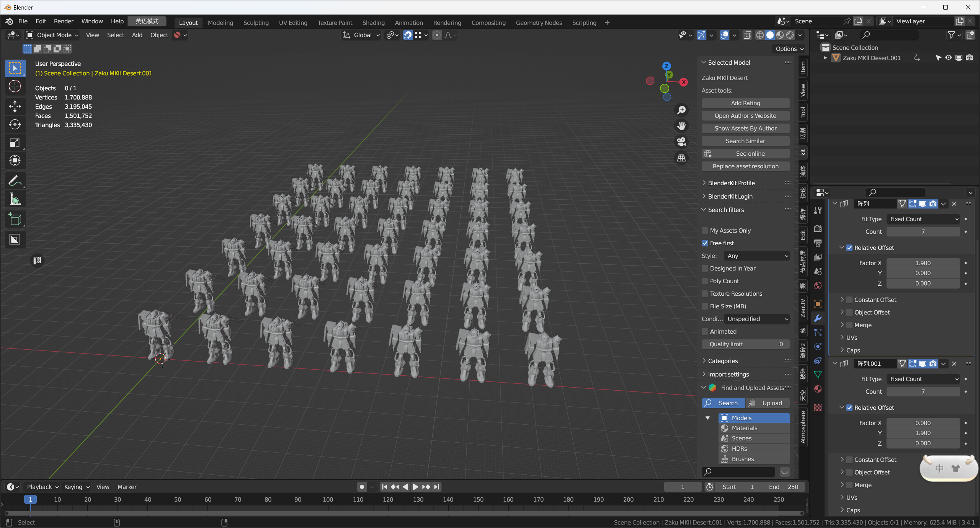The height and width of the screenshot is (528, 980).
Task: Click the Factor X 1.900 value slider
Action: [x=923, y=263]
